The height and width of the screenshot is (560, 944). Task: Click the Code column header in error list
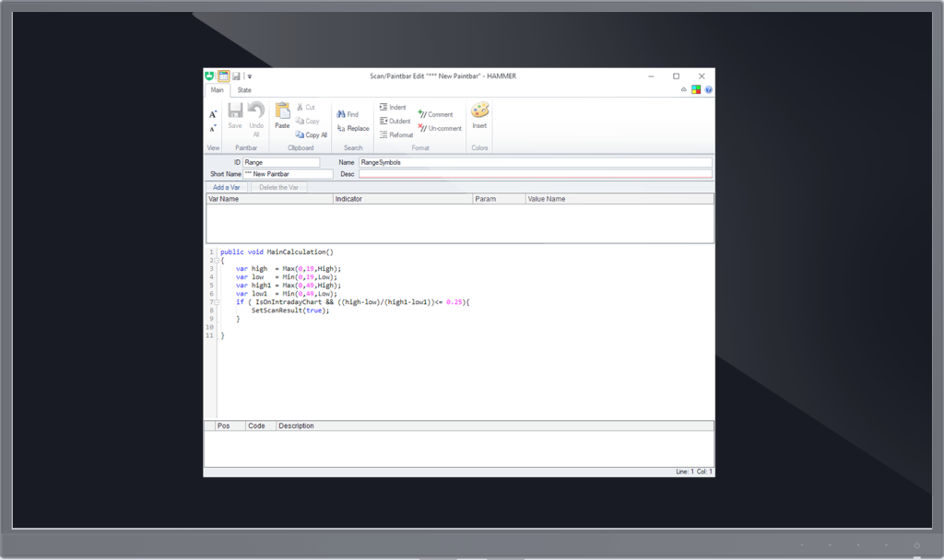tap(261, 426)
